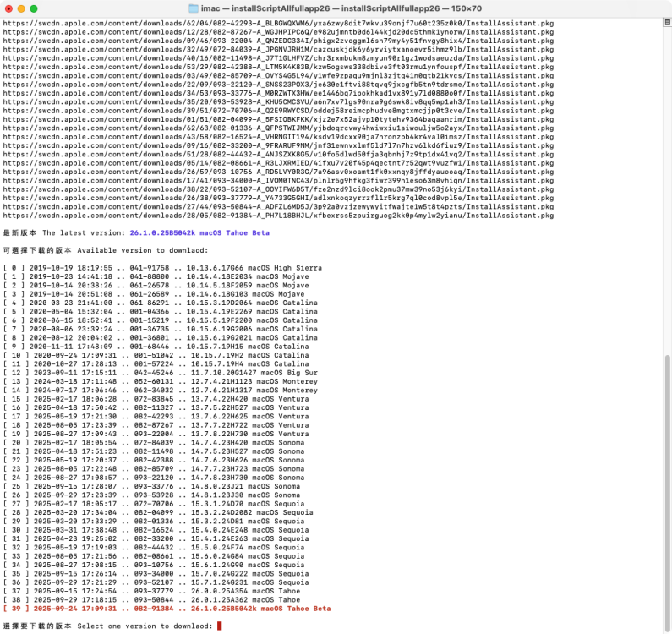
Task: Click row [ 28 ] Sequoia 15.3.2.24D2082
Action: (x=158, y=512)
